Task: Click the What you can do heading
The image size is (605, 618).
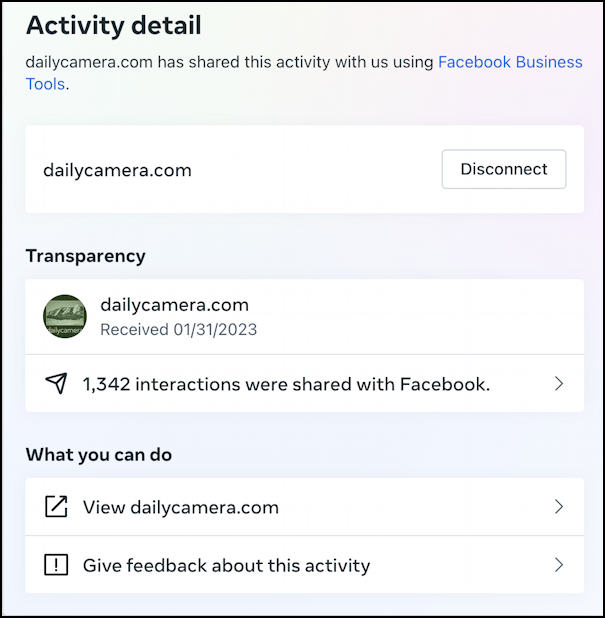Action: pos(99,455)
